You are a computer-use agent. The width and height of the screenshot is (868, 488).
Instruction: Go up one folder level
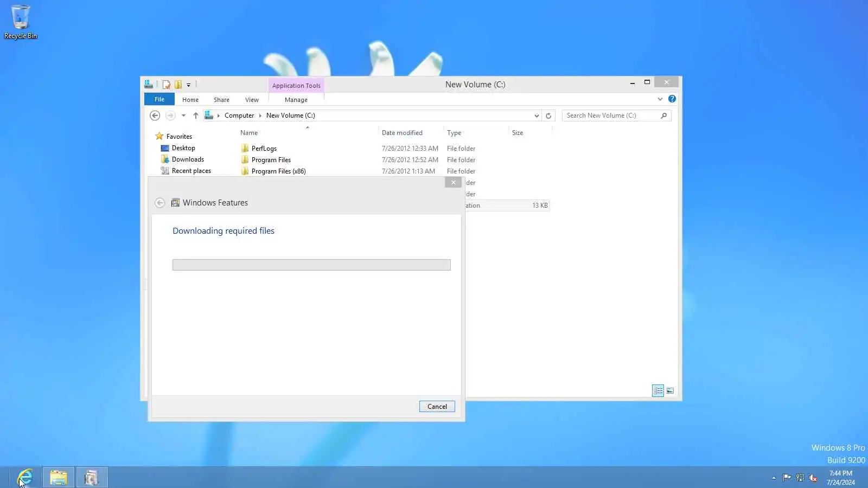(196, 115)
